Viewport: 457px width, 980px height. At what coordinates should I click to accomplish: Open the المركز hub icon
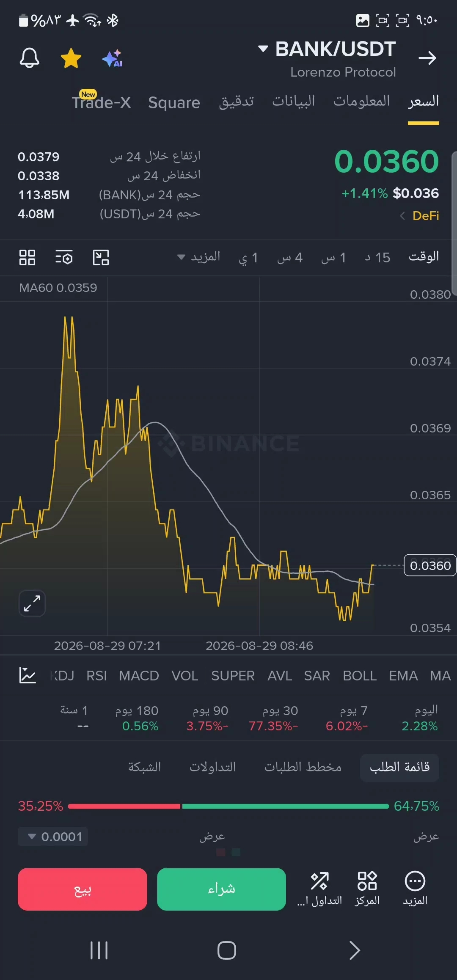(x=367, y=888)
